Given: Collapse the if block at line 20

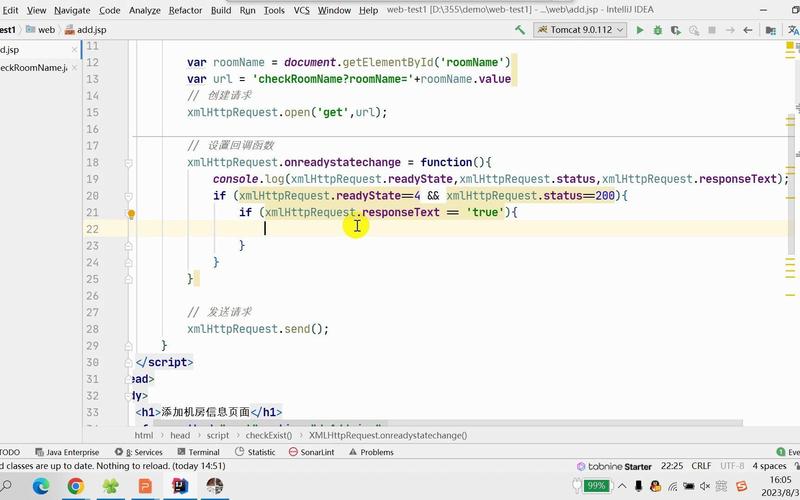Looking at the screenshot, I should pos(129,196).
